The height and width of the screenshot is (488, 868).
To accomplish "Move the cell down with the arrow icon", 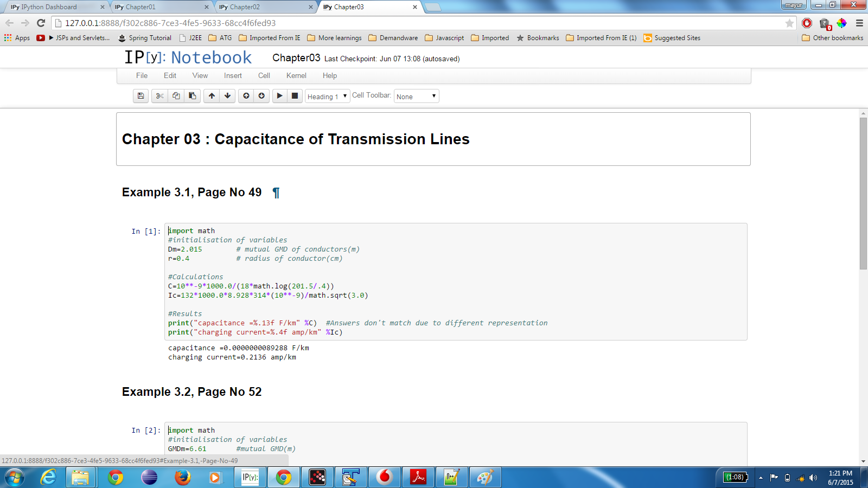I will click(x=227, y=96).
